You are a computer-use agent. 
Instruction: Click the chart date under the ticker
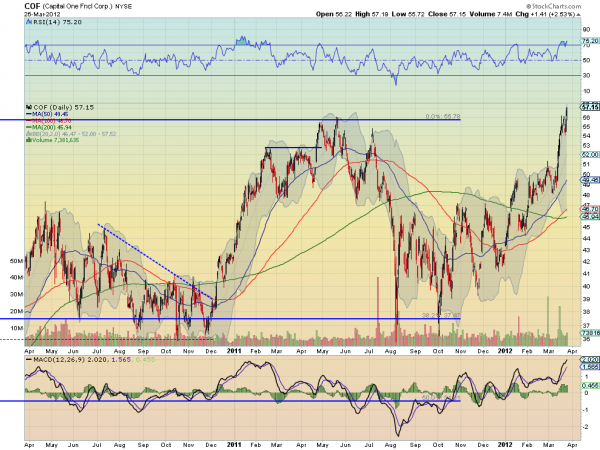point(42,14)
